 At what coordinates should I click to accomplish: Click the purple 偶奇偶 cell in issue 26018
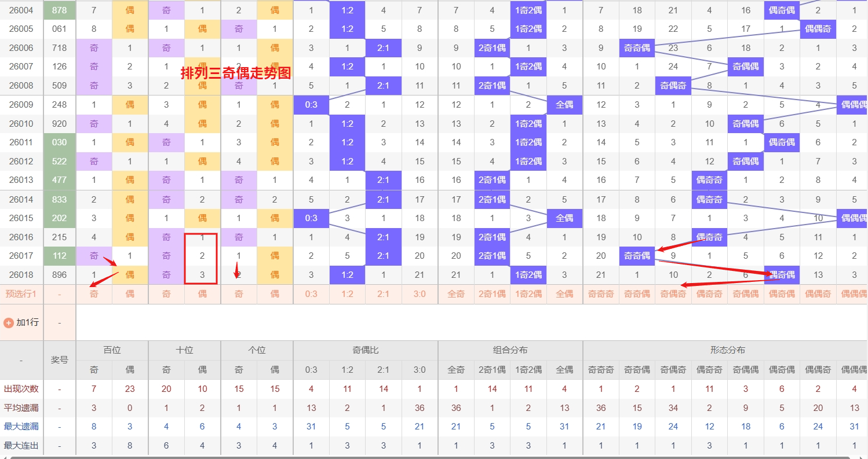coord(782,275)
